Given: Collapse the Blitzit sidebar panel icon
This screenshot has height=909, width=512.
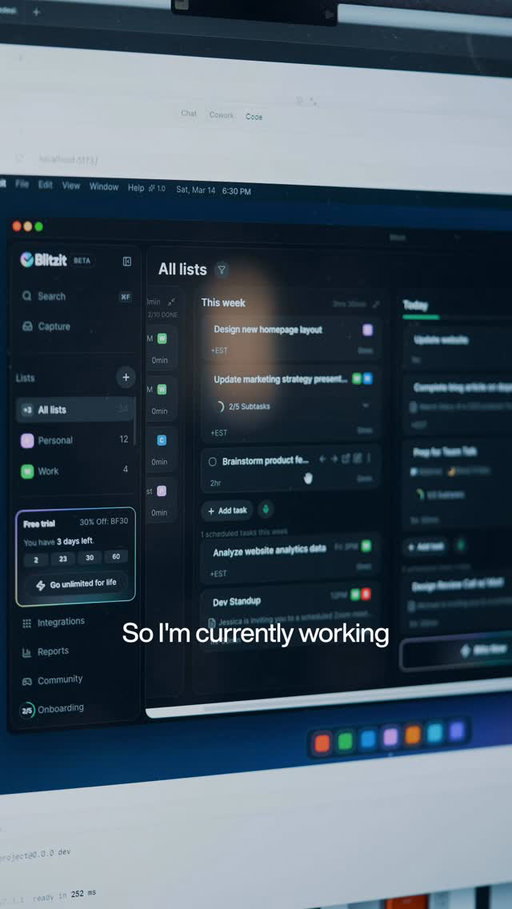Looking at the screenshot, I should [x=127, y=261].
